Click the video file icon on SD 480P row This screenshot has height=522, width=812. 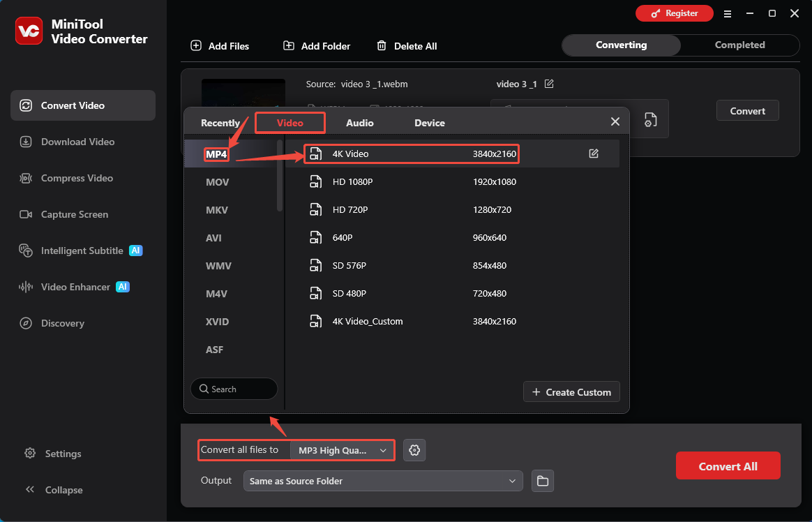click(x=315, y=293)
